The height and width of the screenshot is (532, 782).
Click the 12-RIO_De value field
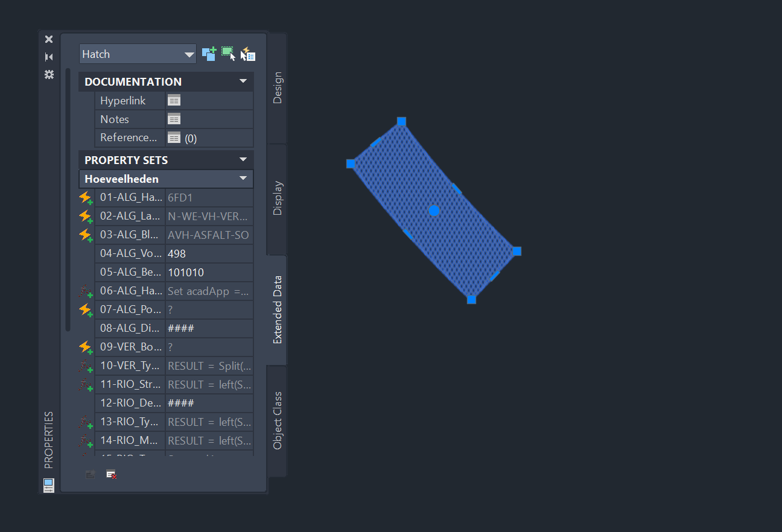209,403
